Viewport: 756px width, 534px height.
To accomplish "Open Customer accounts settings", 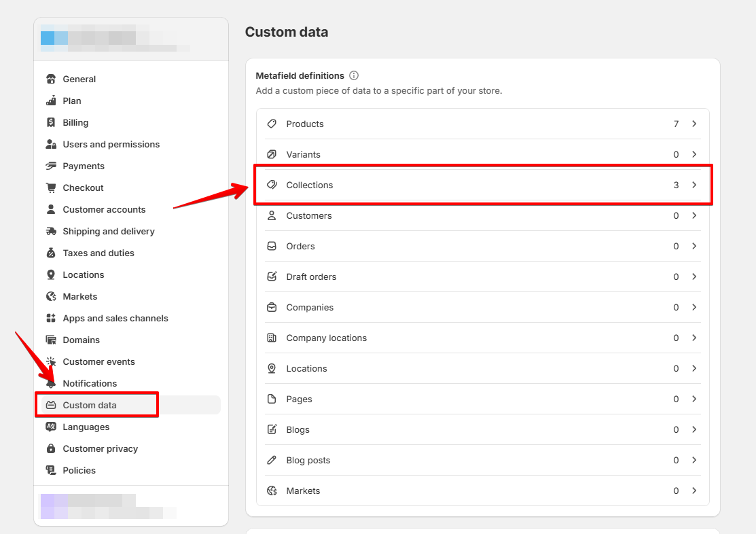I will click(x=130, y=209).
